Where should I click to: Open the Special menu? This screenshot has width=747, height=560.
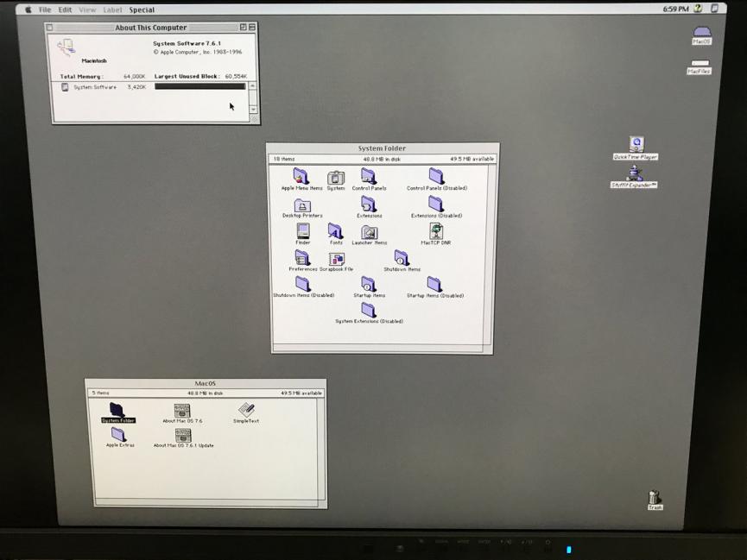point(142,10)
